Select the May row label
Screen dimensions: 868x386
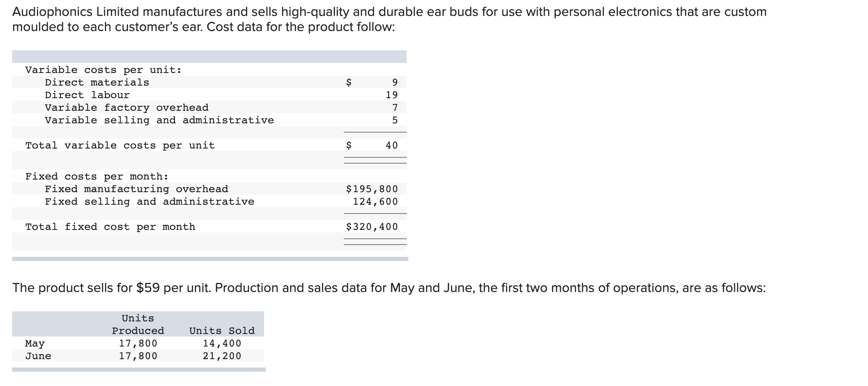pyautogui.click(x=35, y=344)
